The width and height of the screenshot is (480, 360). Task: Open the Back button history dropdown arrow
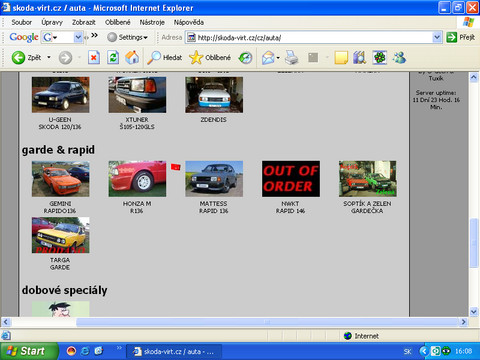49,58
